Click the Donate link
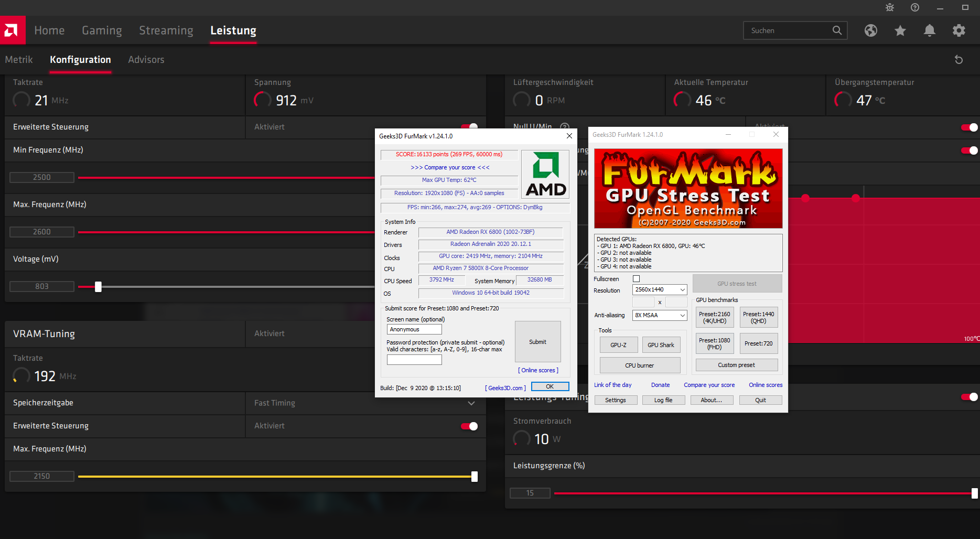 (661, 385)
